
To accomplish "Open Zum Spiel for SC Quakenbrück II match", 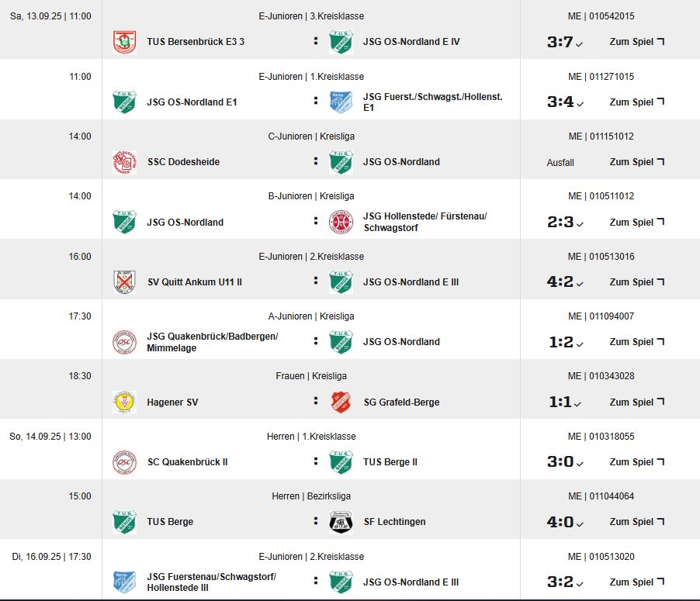I will coord(637,461).
